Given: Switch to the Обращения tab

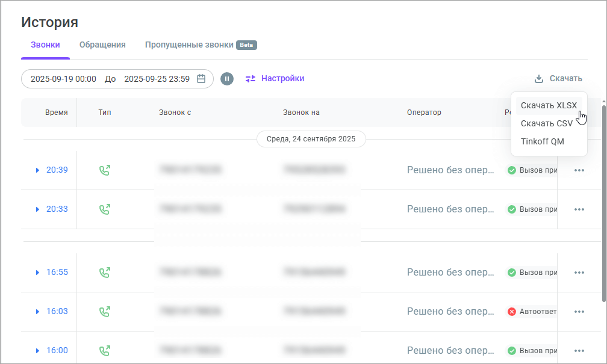Looking at the screenshot, I should tap(102, 45).
